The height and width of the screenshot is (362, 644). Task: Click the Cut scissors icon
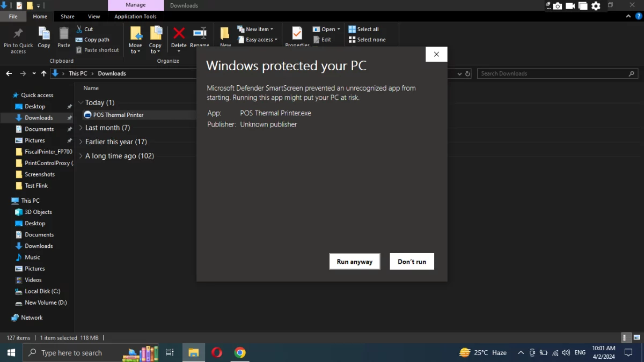(x=79, y=29)
